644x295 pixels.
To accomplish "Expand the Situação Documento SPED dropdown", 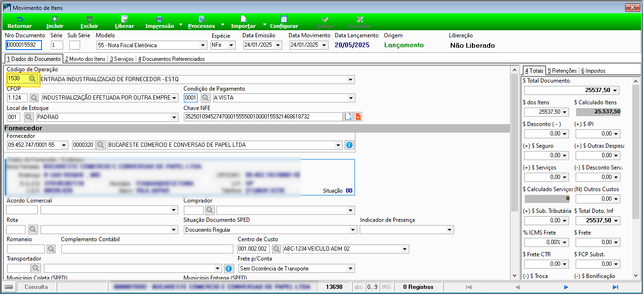I will [353, 230].
